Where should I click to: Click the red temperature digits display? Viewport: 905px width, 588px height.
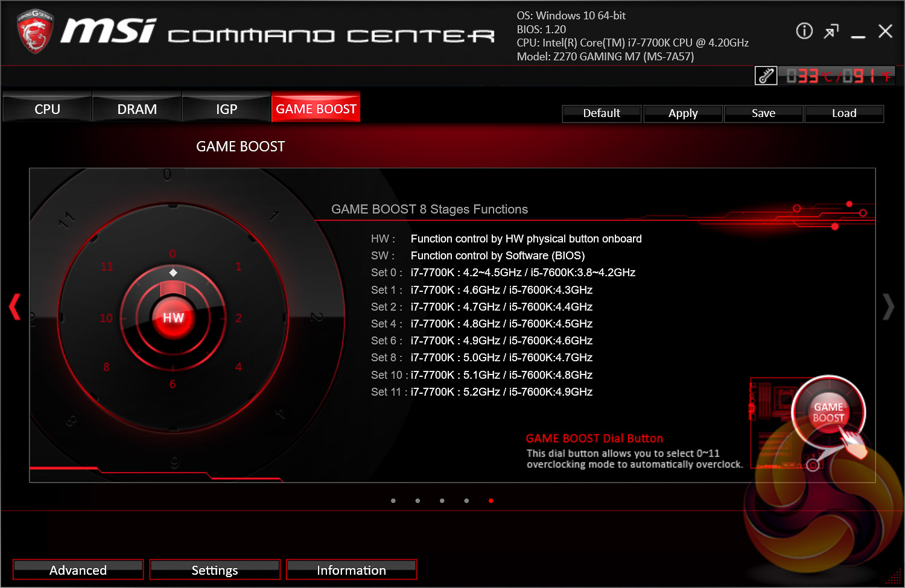click(x=839, y=76)
